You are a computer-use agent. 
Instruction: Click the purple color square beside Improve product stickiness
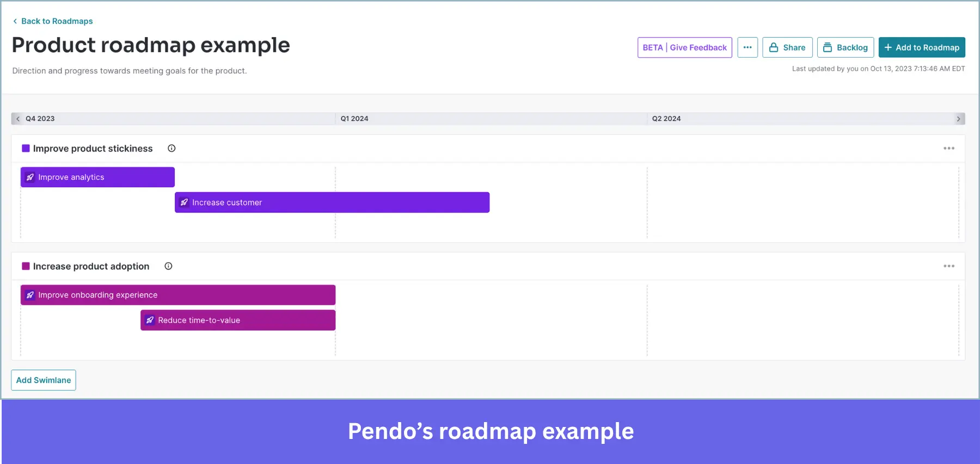pos(24,148)
